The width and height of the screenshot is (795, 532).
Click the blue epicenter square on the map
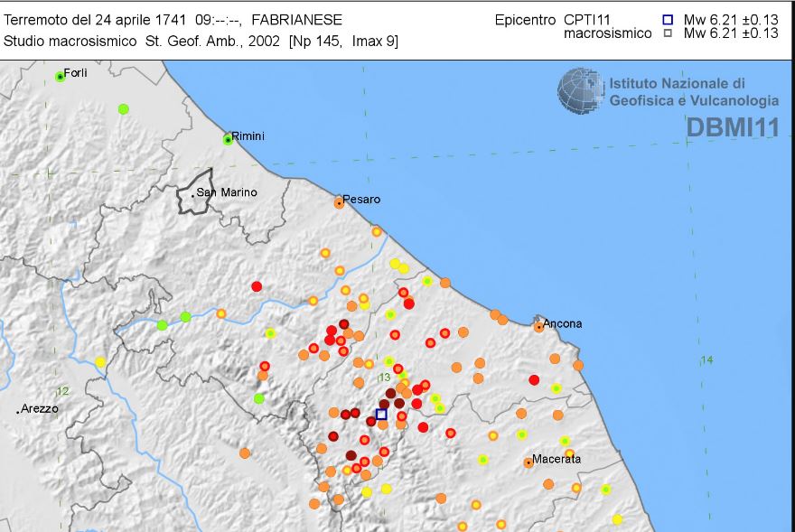pos(381,415)
